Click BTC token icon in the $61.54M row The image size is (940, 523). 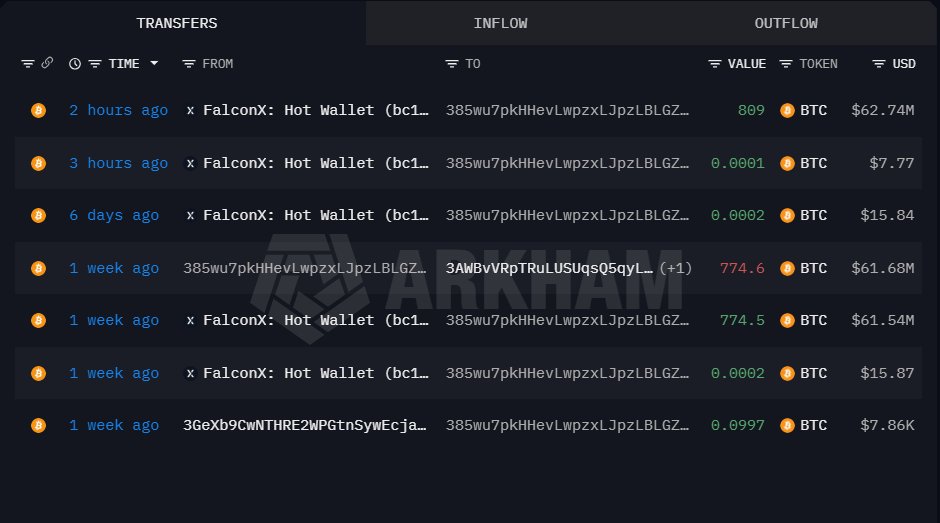pos(787,320)
